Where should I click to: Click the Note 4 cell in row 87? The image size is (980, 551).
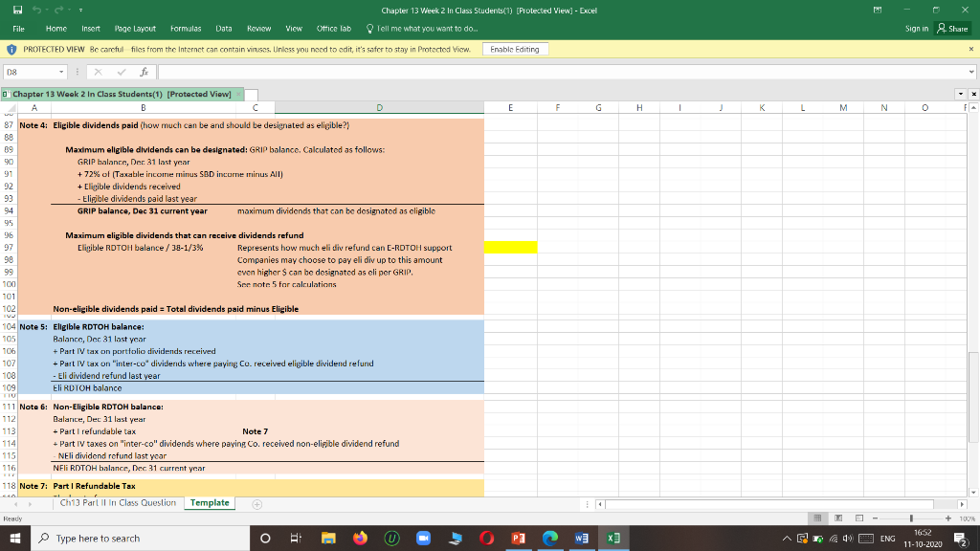click(x=33, y=125)
